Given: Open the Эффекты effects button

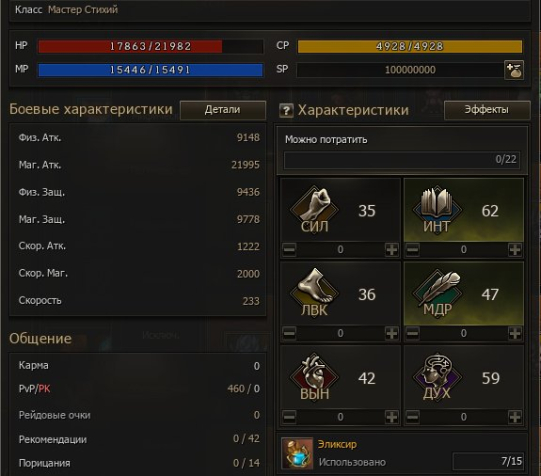Looking at the screenshot, I should (487, 110).
